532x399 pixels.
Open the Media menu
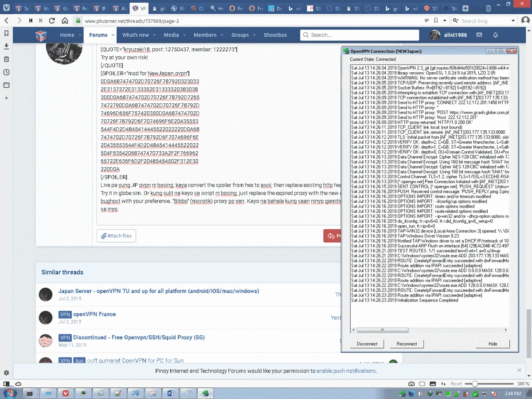click(171, 35)
